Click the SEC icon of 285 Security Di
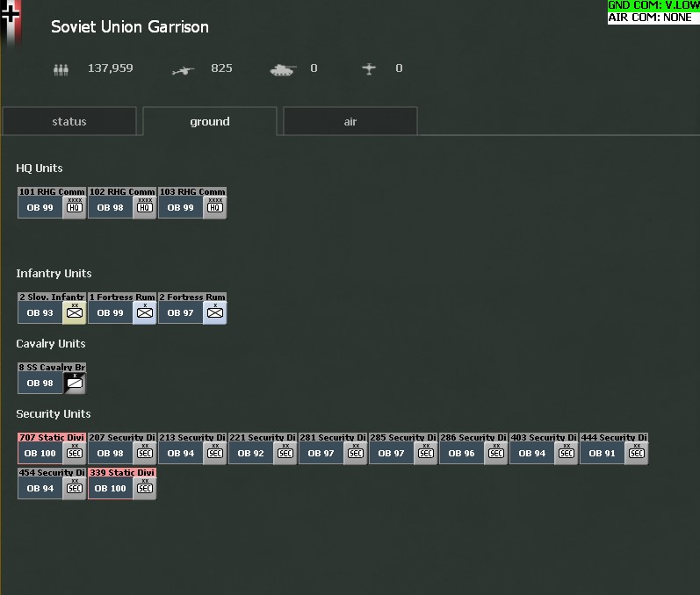The width and height of the screenshot is (700, 595). click(x=426, y=453)
